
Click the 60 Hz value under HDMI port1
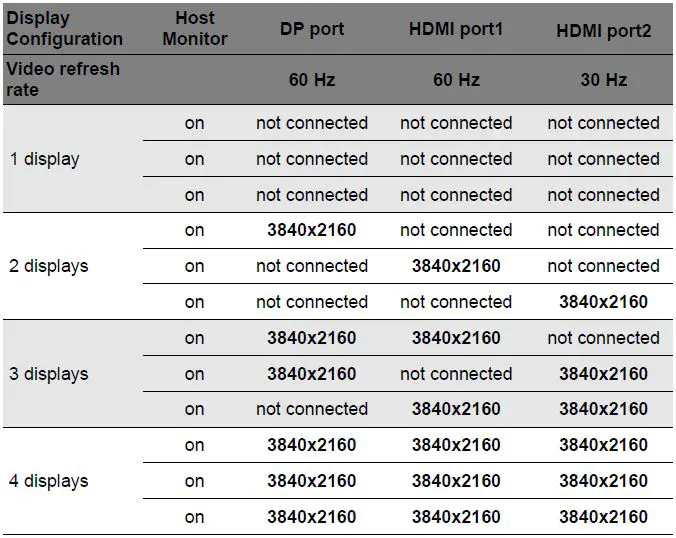pos(456,79)
